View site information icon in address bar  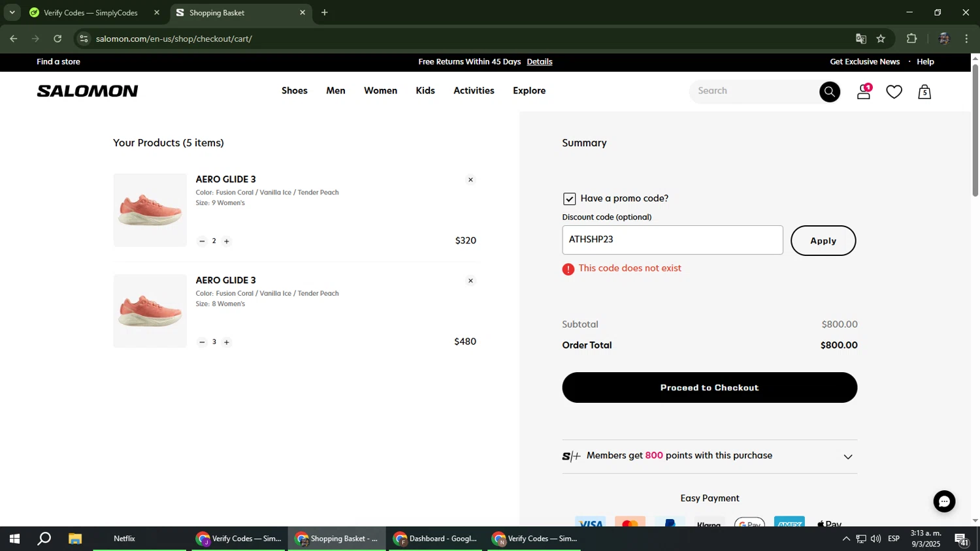[83, 39]
